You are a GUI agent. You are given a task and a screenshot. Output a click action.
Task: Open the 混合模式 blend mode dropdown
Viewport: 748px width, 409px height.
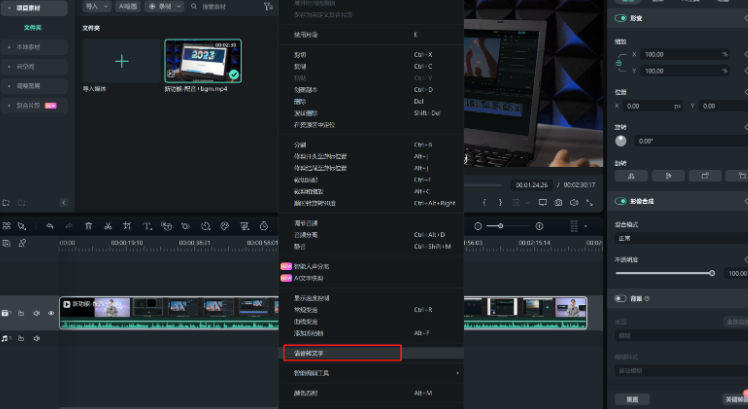[680, 238]
